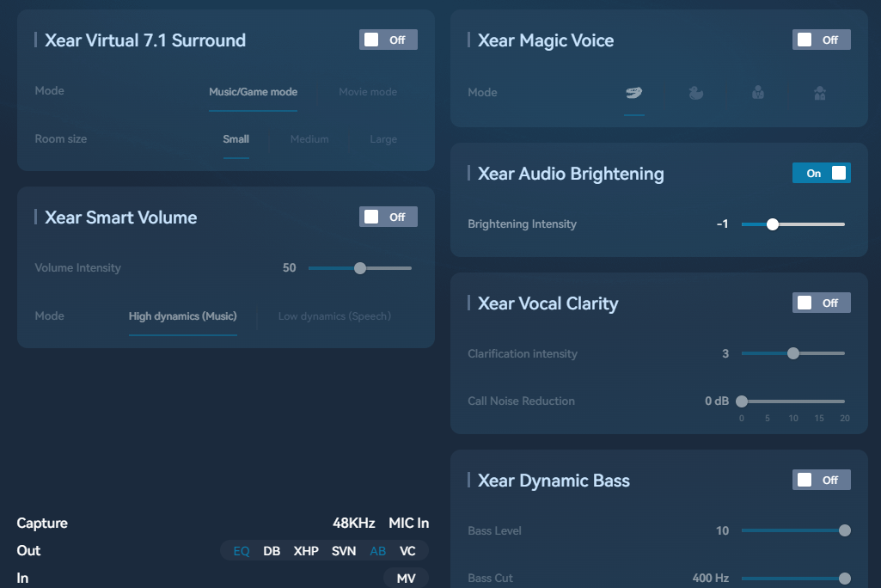881x588 pixels.
Task: Toggle Xear Virtual 7.1 Surround switch
Action: click(x=388, y=40)
